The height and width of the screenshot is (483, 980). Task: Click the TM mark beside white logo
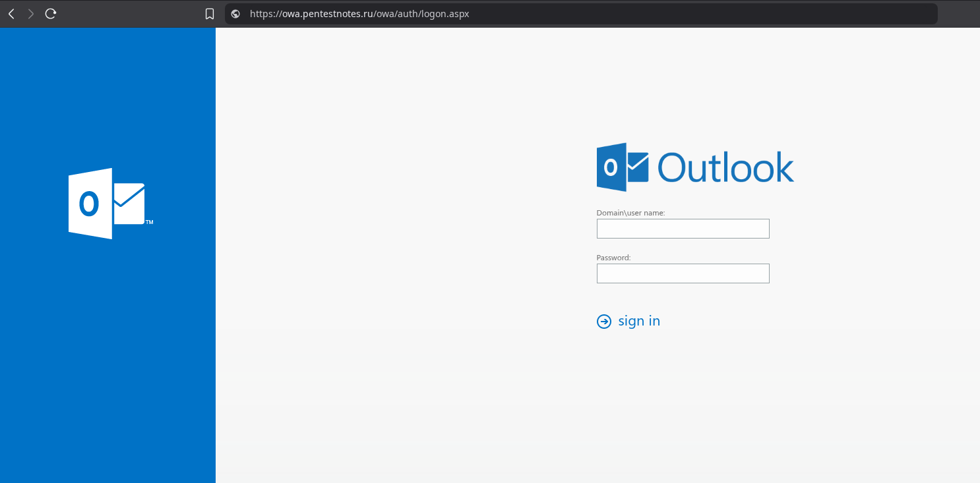(149, 222)
